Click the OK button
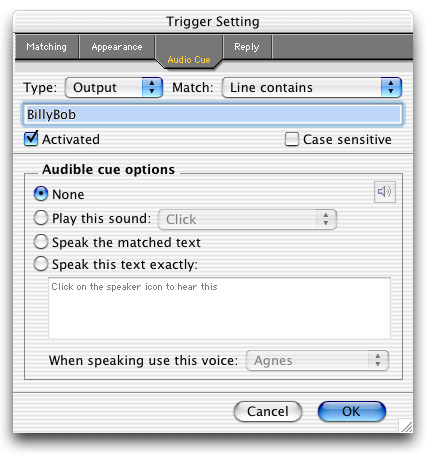 click(x=352, y=412)
